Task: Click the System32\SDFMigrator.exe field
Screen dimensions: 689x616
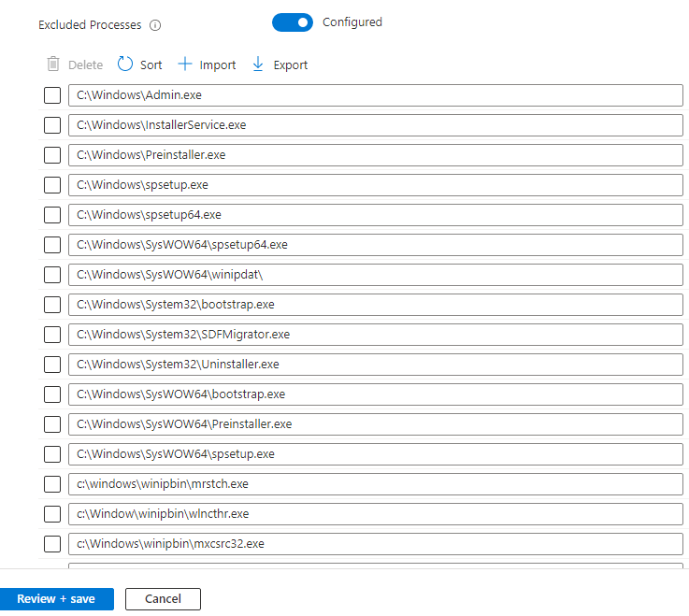Action: (375, 335)
